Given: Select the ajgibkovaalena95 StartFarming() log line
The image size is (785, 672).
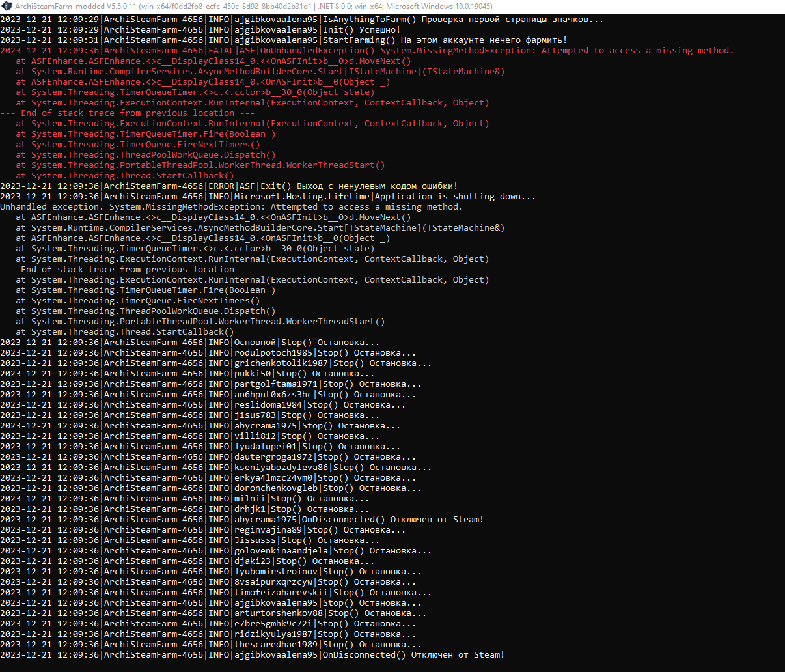Looking at the screenshot, I should [x=284, y=40].
